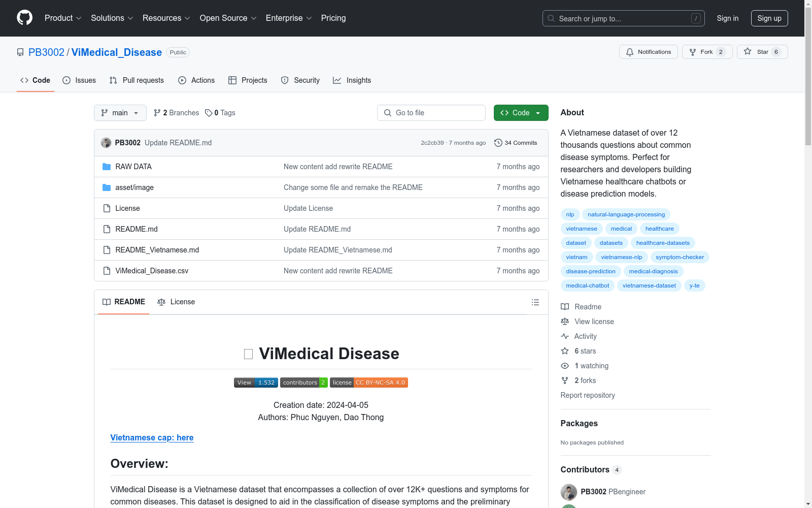The height and width of the screenshot is (508, 812).
Task: Open the Pricing link
Action: click(333, 18)
